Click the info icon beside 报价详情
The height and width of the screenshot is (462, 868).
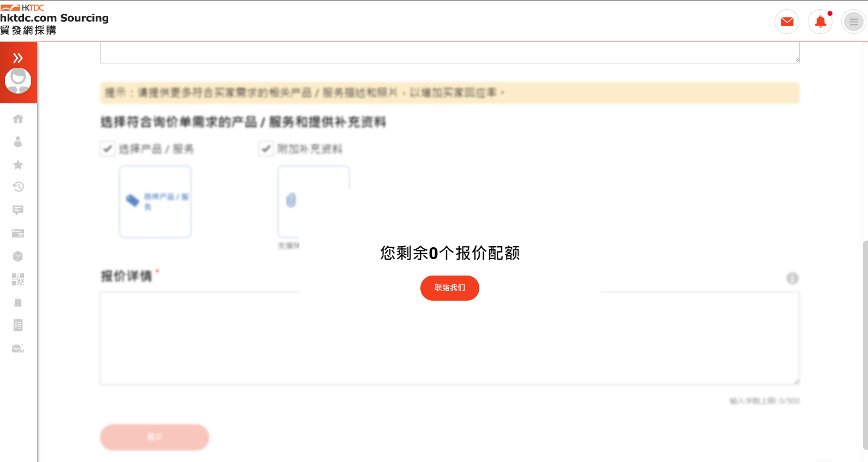tap(793, 278)
